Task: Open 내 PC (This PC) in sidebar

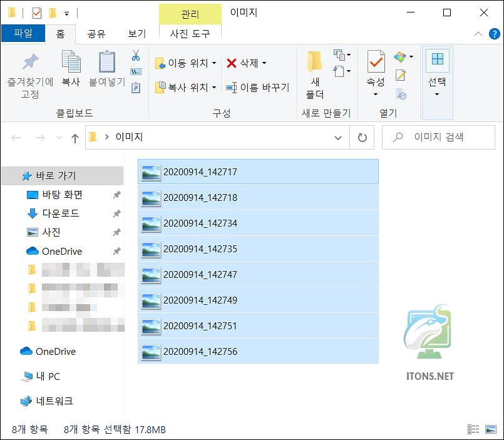Action: tap(48, 376)
